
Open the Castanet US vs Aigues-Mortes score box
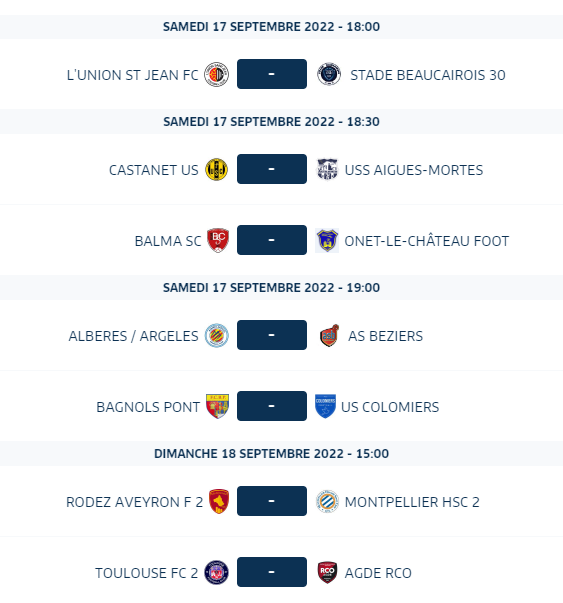click(x=272, y=169)
